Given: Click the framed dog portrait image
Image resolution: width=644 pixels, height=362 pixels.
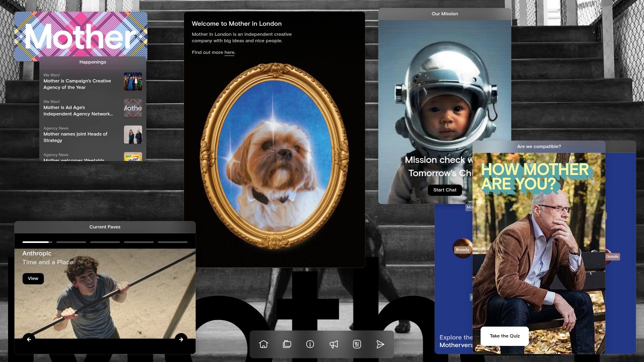Looking at the screenshot, I should click(275, 156).
